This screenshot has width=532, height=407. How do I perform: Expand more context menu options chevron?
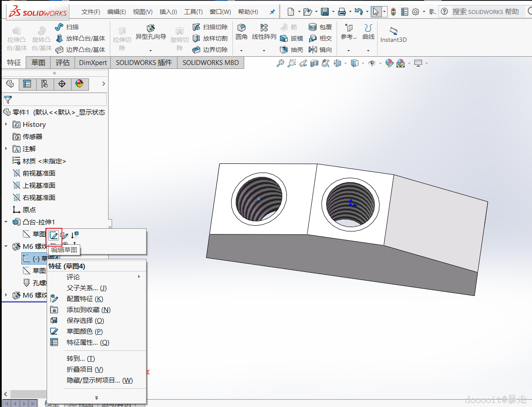pos(96,397)
